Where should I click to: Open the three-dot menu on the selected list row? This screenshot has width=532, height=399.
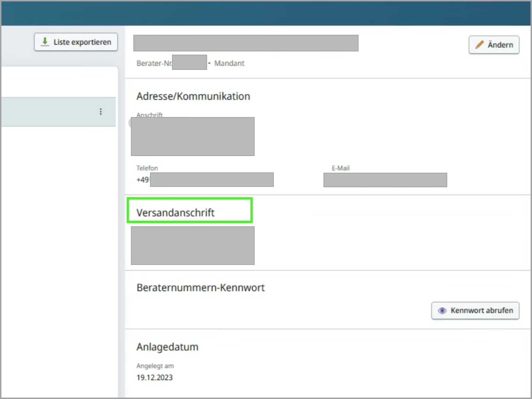(x=101, y=112)
